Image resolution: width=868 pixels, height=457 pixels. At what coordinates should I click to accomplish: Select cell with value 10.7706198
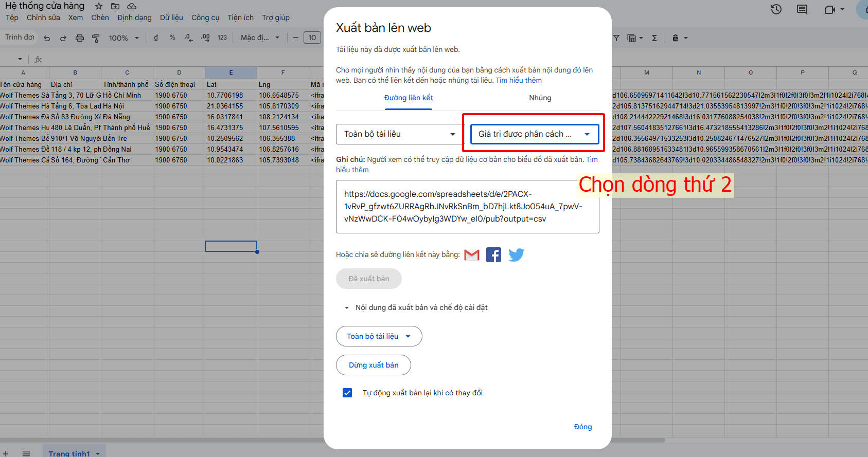(231, 95)
